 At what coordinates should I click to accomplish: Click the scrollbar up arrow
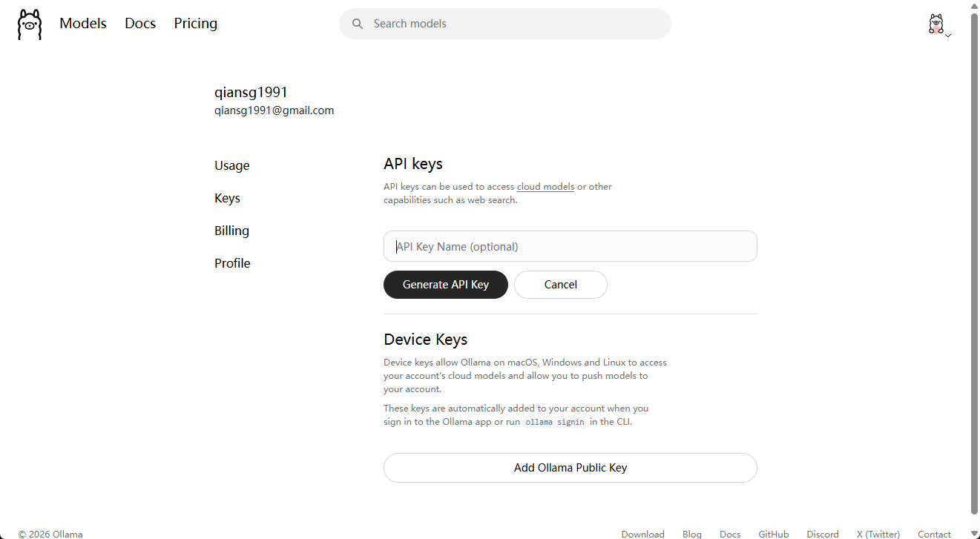point(974,6)
